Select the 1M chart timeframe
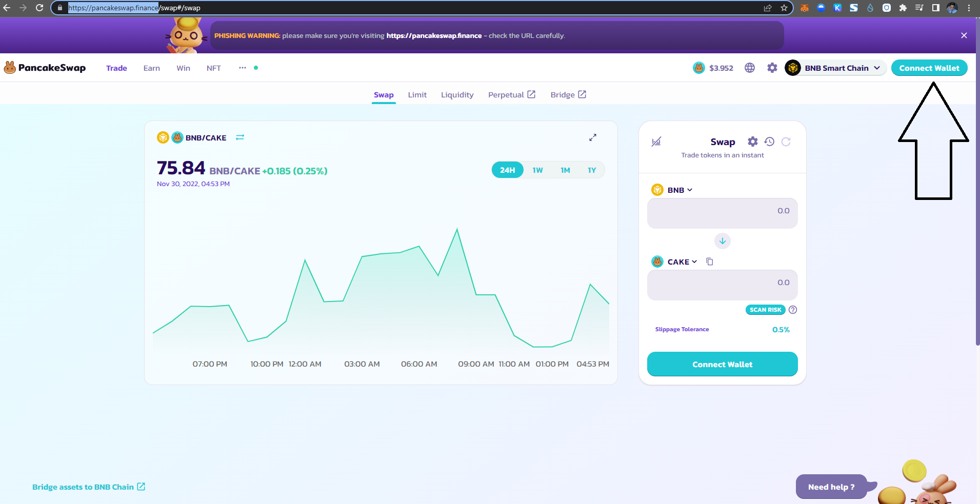 565,170
